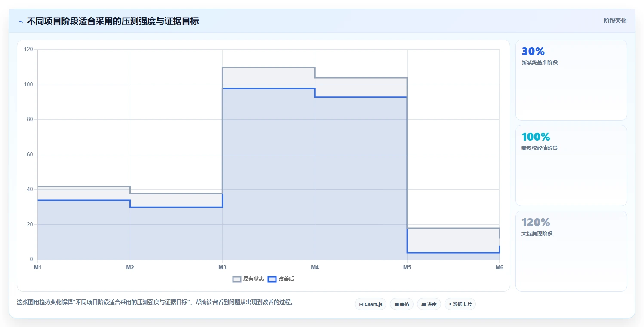Click the M4 x-axis label
644x327 pixels.
pos(315,268)
